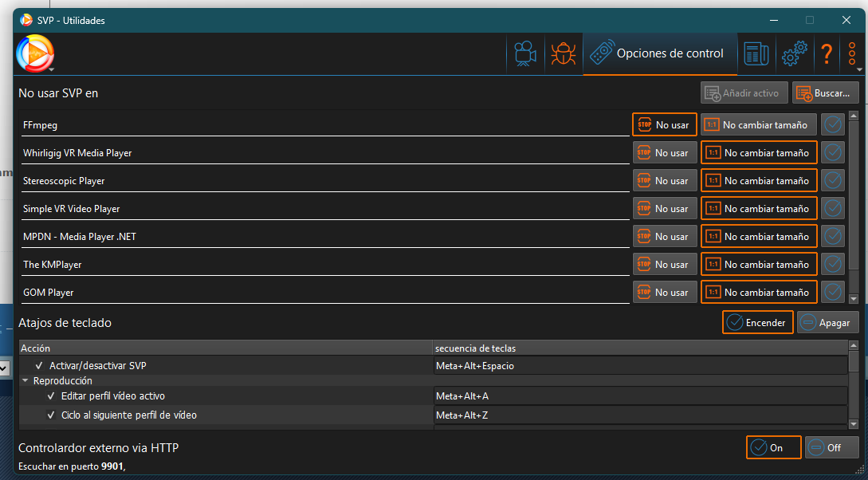Image resolution: width=868 pixels, height=480 pixels.
Task: Turn off the external HTTP controller
Action: (832, 448)
